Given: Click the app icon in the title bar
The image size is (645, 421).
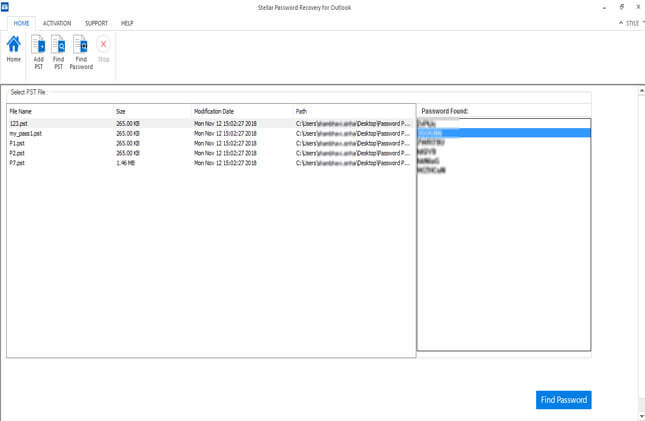Looking at the screenshot, I should click(5, 6).
